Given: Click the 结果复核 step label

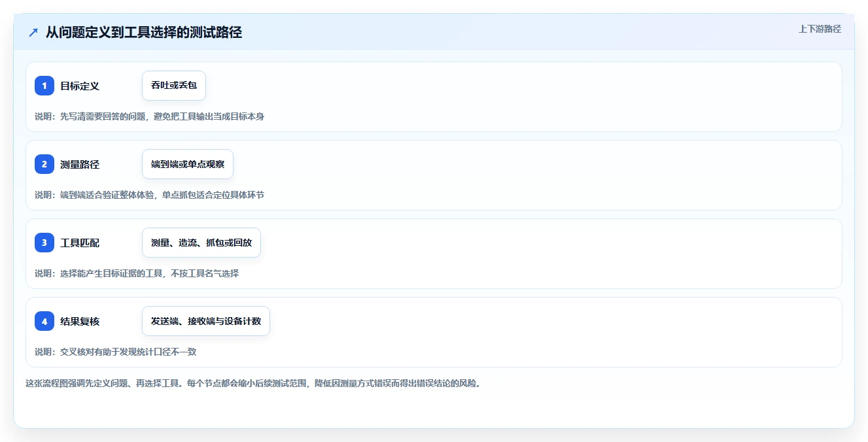Looking at the screenshot, I should (x=80, y=321).
